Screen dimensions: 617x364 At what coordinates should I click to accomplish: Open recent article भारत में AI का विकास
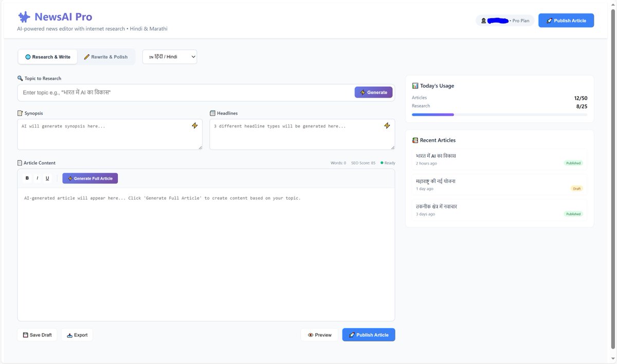(499, 159)
